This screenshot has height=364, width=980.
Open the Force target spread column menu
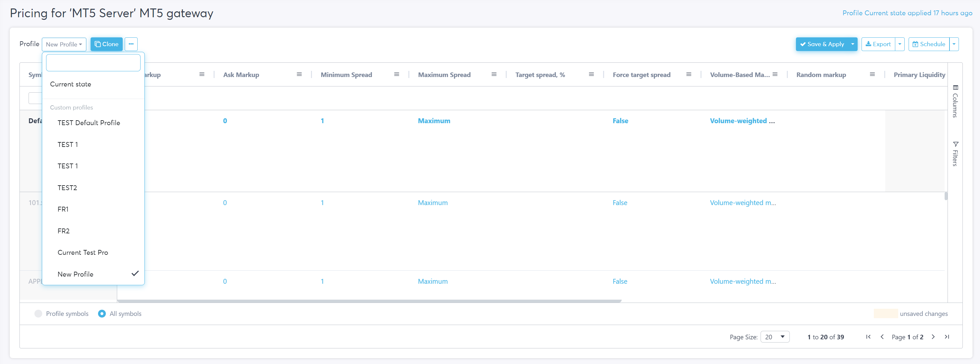pos(688,75)
